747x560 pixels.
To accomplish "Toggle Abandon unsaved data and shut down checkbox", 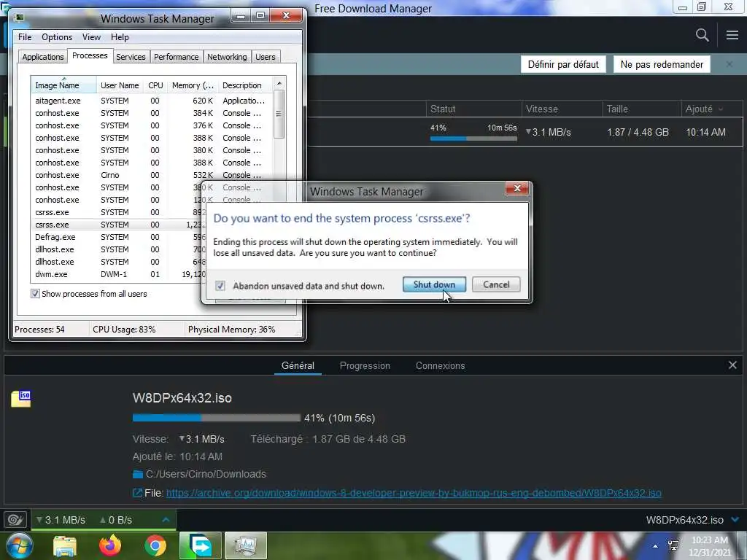I will pyautogui.click(x=220, y=286).
